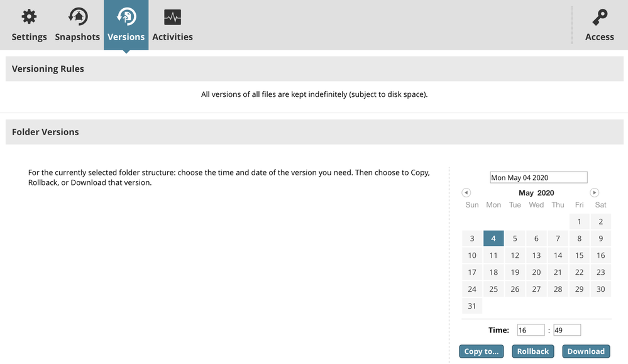Open the Snapshots icon
Screen dimensions: 628x364
tap(77, 17)
